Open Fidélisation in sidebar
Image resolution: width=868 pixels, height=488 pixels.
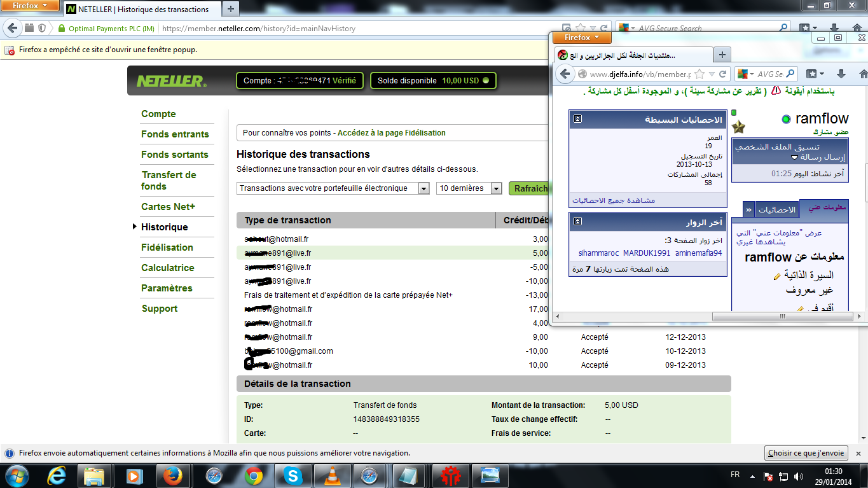click(x=167, y=247)
